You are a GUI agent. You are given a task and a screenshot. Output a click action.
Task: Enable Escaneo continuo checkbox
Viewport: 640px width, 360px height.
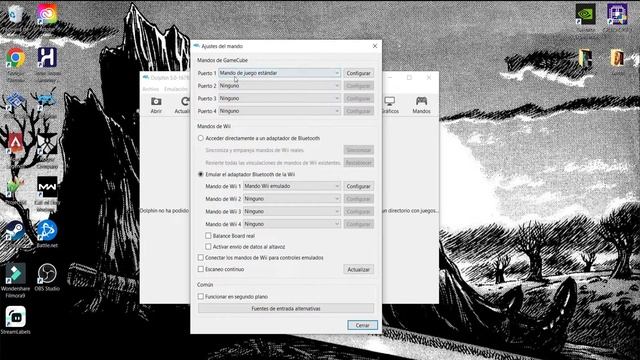point(200,269)
